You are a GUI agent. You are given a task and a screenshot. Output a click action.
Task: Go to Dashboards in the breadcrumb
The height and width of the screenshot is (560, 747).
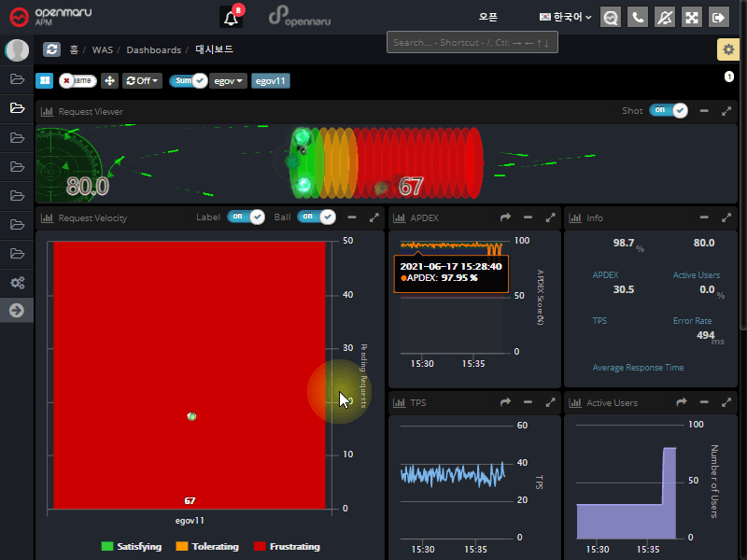tap(153, 49)
